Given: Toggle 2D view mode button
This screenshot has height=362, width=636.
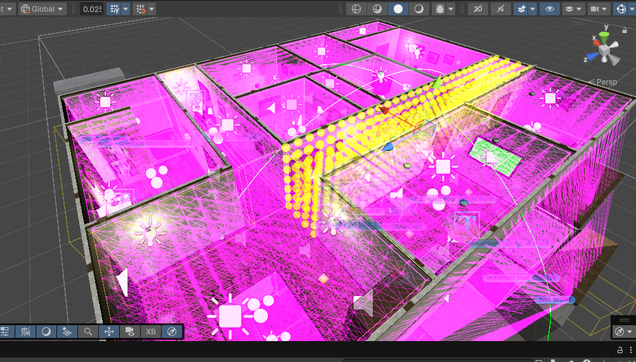Looking at the screenshot, I should pyautogui.click(x=478, y=9).
